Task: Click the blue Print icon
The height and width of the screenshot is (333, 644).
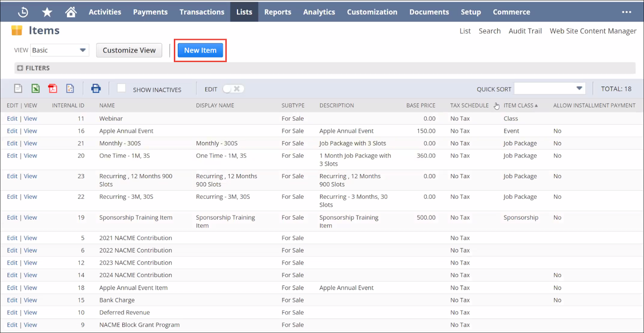Action: click(96, 89)
